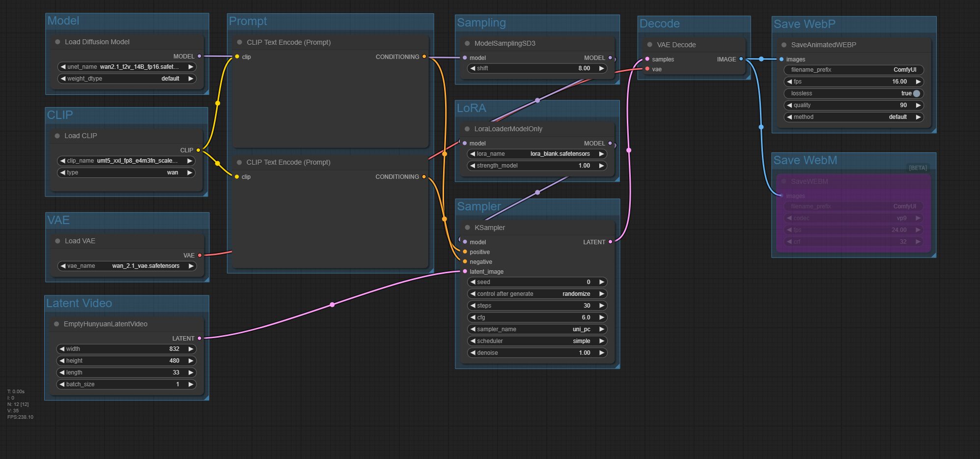Image resolution: width=980 pixels, height=459 pixels.
Task: Click the filename_prefix field in SaveAnimatedWEBP
Action: (853, 70)
